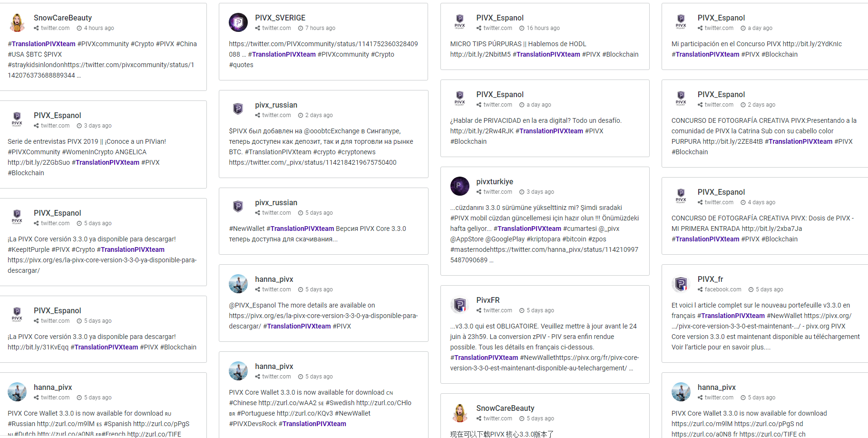Click #TranslationPIVXteam hashtag in PIVX_fr post

[x=731, y=316]
